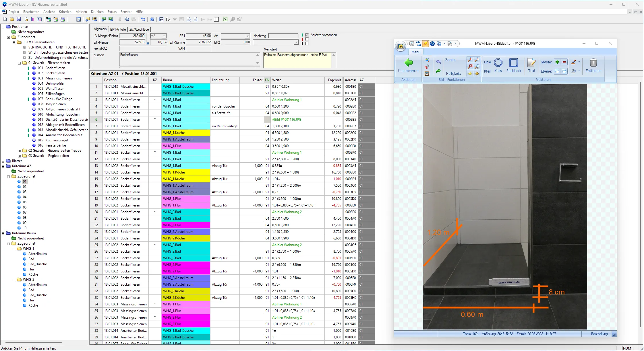The height and width of the screenshot is (351, 644).
Task: Click the LV left-arrow navigation icon
Action: coord(88,19)
